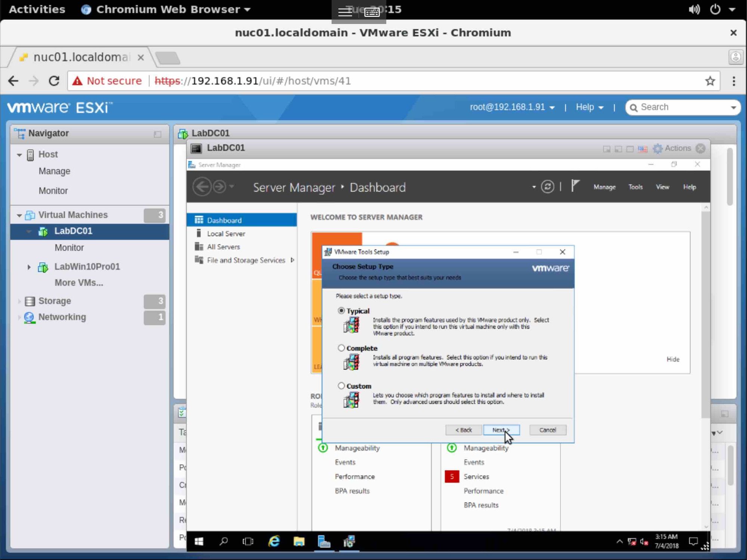Open a new Chromium tab
The width and height of the screenshot is (747, 560).
pyautogui.click(x=168, y=58)
